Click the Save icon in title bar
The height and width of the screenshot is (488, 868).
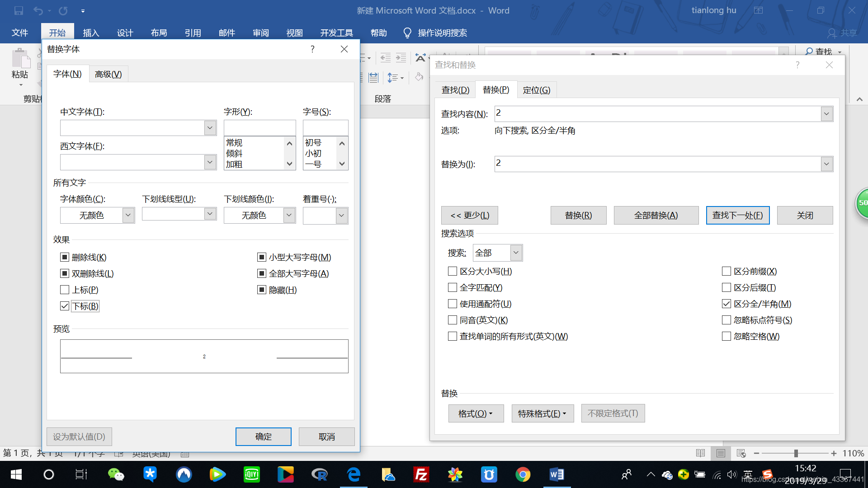click(19, 10)
